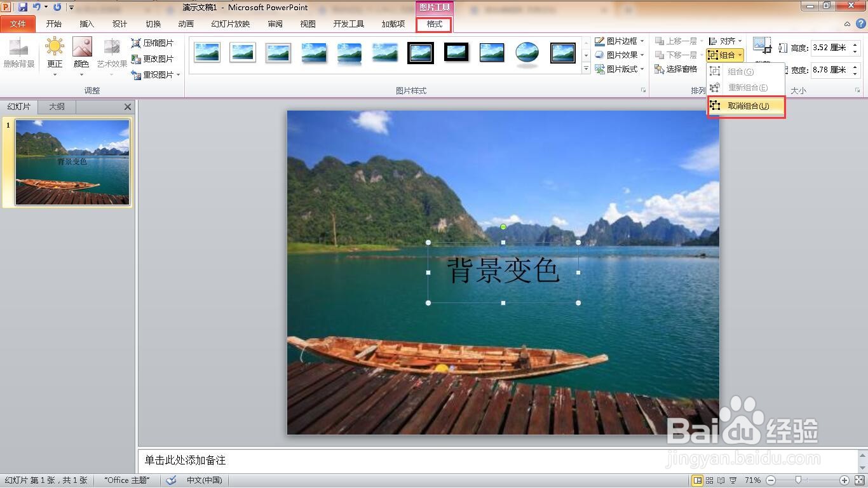868x488 pixels.
Task: Click 选择窗格 (Selection Pane)
Action: (676, 69)
